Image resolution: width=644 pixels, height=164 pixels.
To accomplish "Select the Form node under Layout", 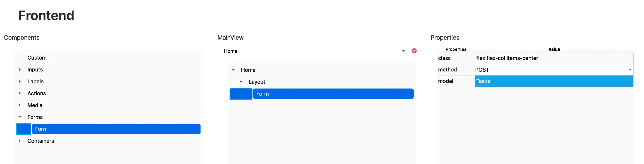I will 333,94.
